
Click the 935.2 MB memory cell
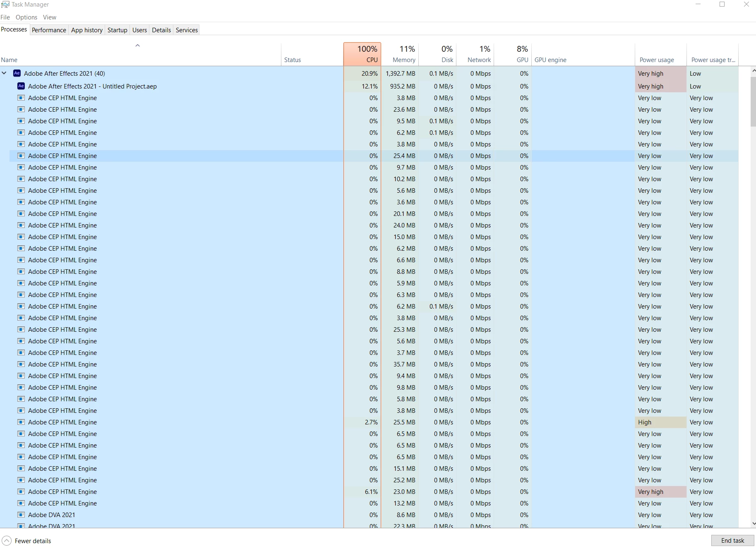(x=400, y=86)
